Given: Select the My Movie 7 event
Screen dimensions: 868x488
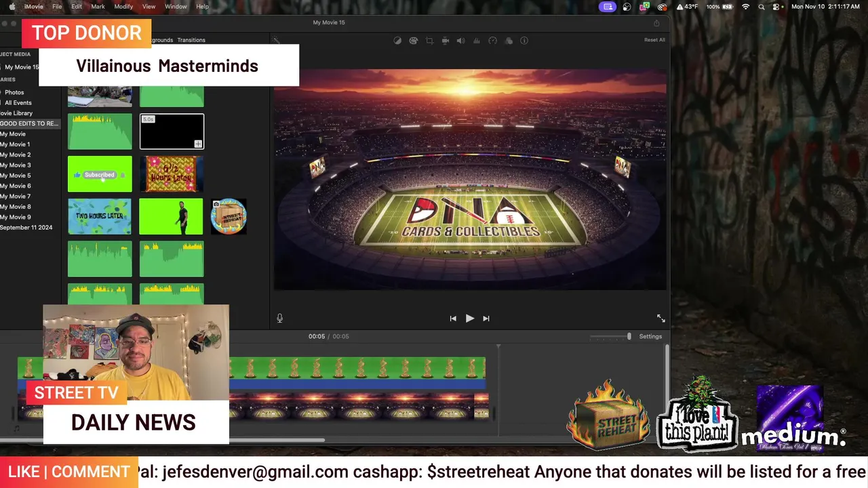Looking at the screenshot, I should click(15, 197).
